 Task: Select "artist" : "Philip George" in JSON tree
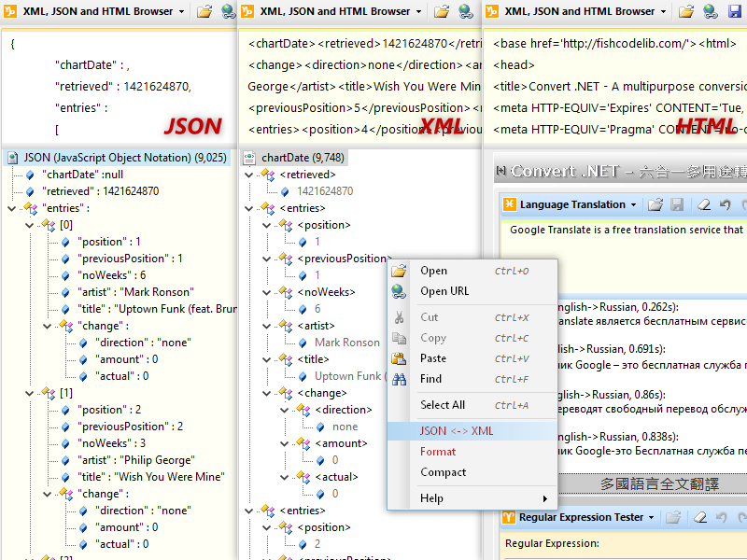coord(136,460)
